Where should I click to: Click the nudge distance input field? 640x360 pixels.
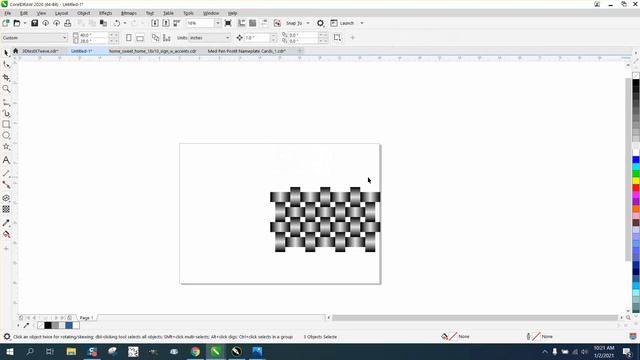(x=257, y=38)
